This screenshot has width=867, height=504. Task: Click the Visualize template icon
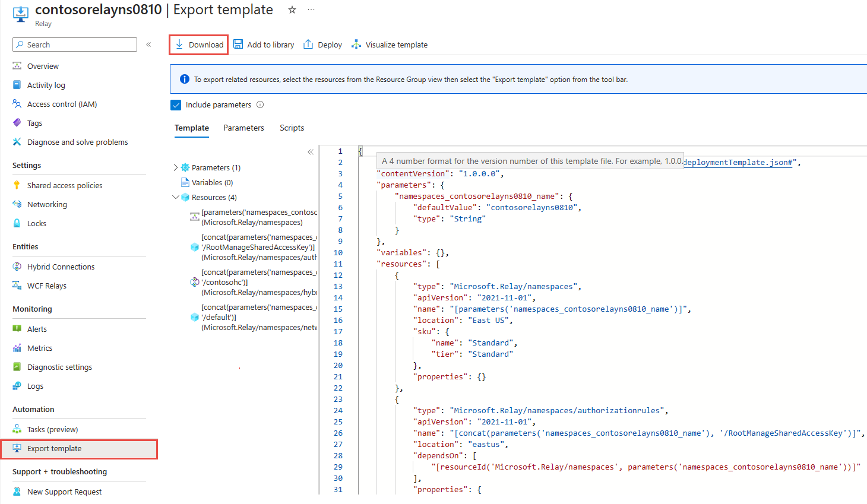pos(356,45)
